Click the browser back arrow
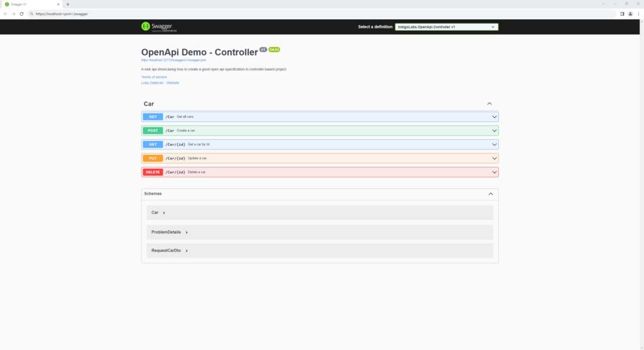Image resolution: width=644 pixels, height=350 pixels. (x=6, y=13)
